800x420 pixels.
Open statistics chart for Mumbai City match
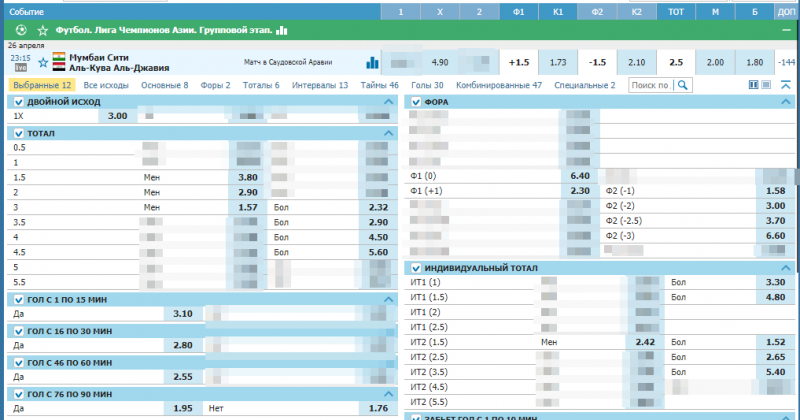(372, 63)
